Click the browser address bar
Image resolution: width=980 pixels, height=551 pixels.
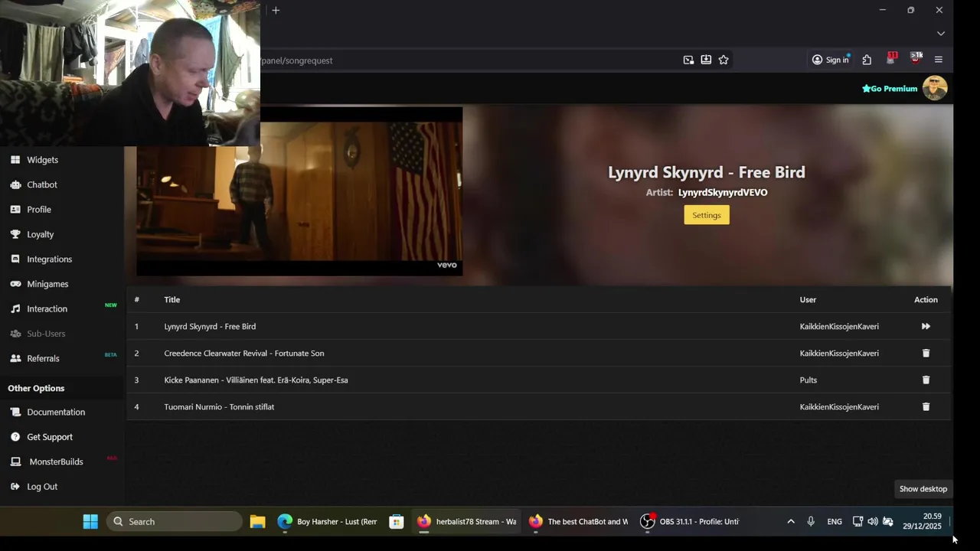point(467,60)
